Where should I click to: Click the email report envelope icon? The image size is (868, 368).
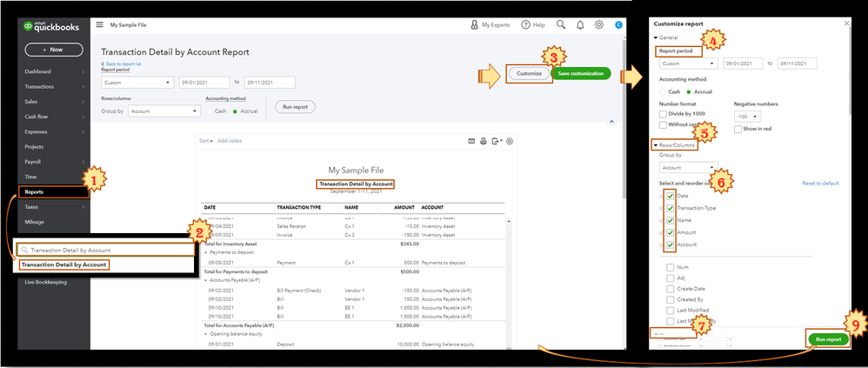click(x=471, y=141)
